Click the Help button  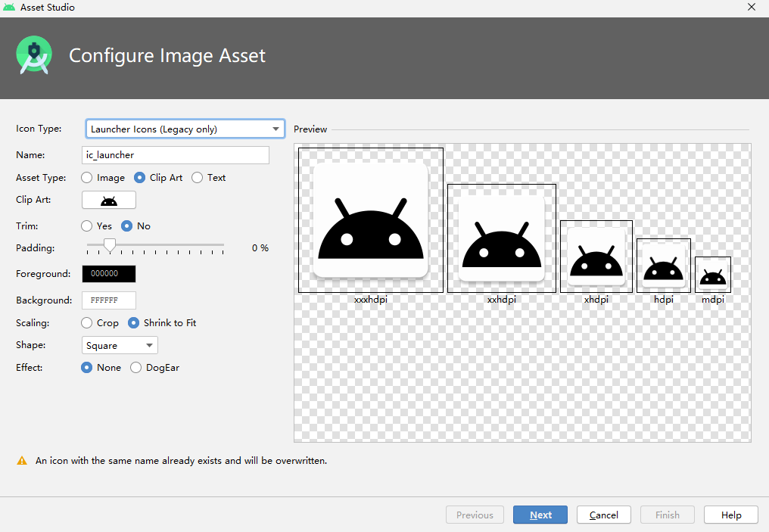pyautogui.click(x=730, y=515)
